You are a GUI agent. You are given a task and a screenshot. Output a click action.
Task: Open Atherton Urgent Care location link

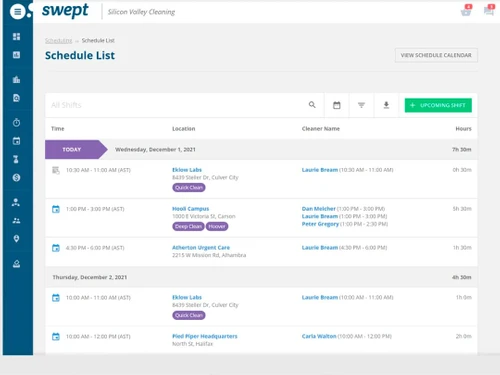(x=201, y=248)
